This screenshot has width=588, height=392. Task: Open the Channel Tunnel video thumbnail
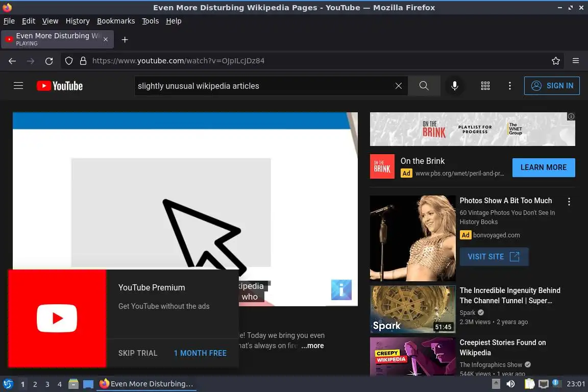412,309
